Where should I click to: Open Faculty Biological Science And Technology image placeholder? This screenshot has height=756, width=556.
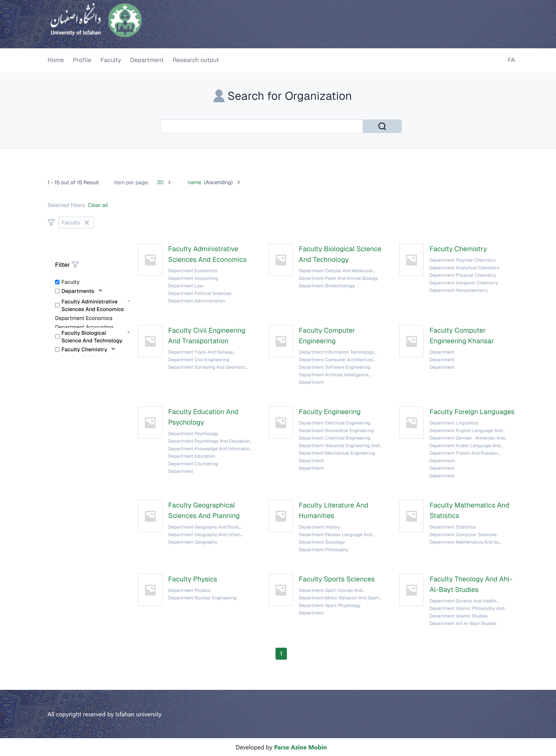[x=281, y=260]
